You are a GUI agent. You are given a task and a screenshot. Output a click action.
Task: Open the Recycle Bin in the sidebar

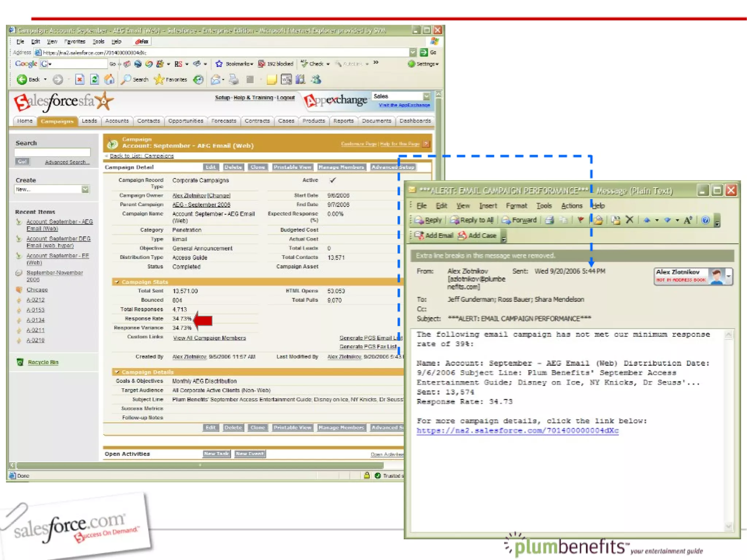(x=43, y=362)
